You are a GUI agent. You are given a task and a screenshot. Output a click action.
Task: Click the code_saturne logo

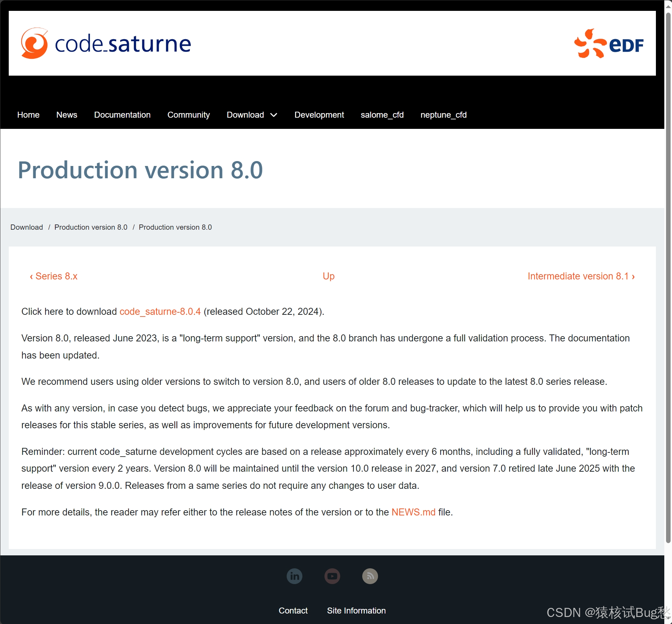(106, 43)
